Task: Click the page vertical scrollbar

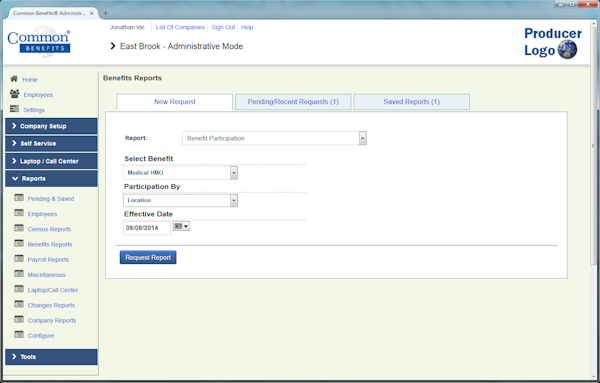Action: tap(594, 145)
